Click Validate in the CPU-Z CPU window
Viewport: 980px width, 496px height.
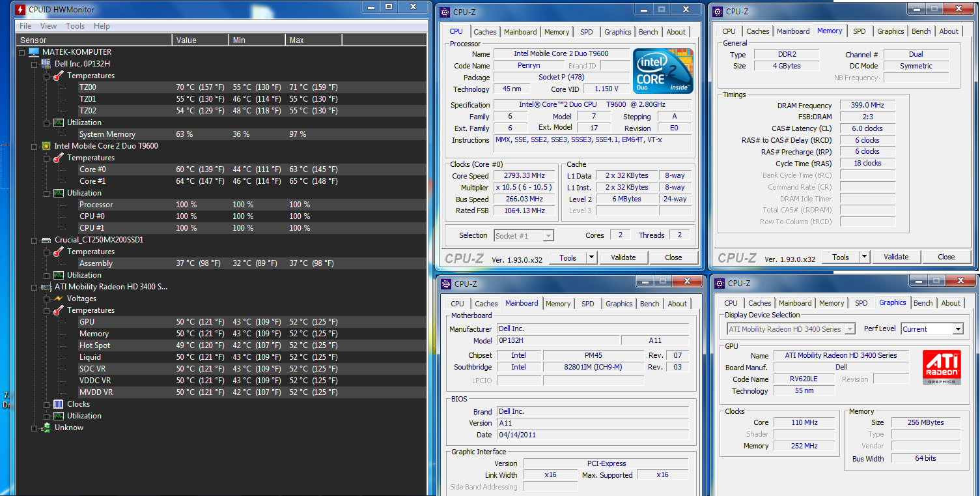[x=623, y=257]
